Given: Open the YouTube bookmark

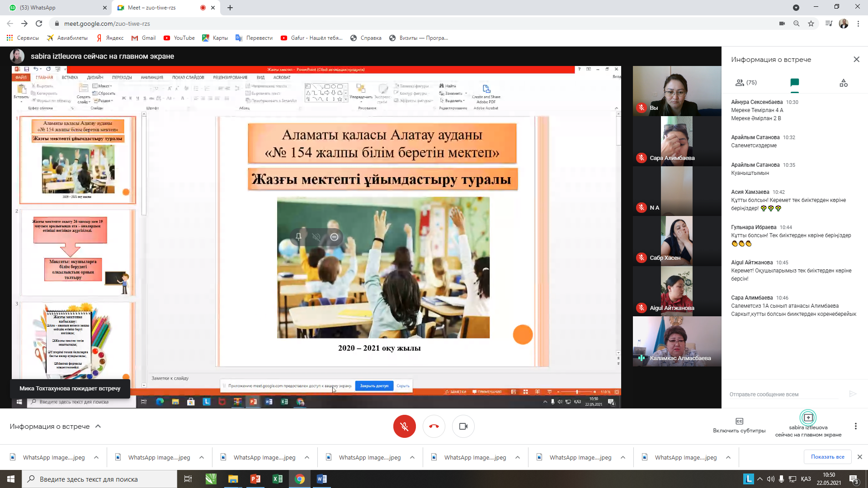Looking at the screenshot, I should [179, 38].
